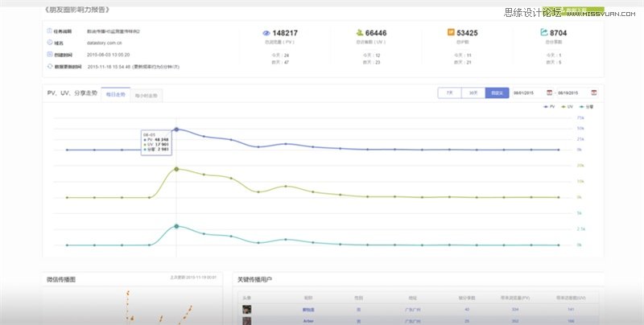Switch to the hourly trend tab

click(147, 96)
